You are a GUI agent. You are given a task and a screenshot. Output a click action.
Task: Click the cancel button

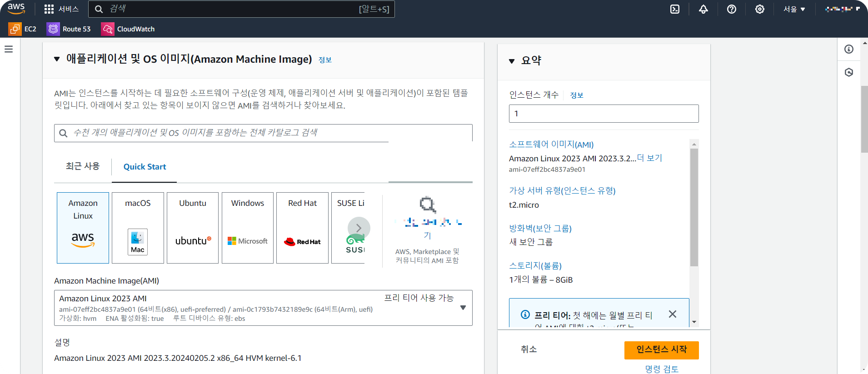(x=529, y=349)
